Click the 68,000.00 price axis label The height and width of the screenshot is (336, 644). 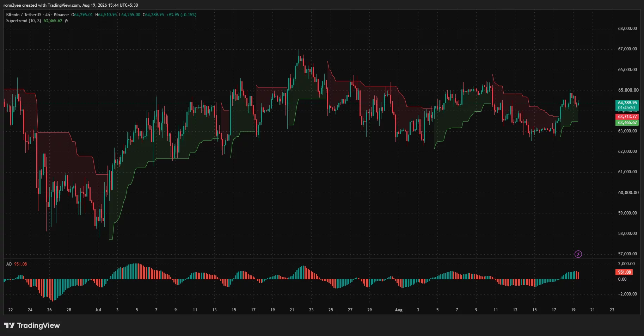click(627, 29)
